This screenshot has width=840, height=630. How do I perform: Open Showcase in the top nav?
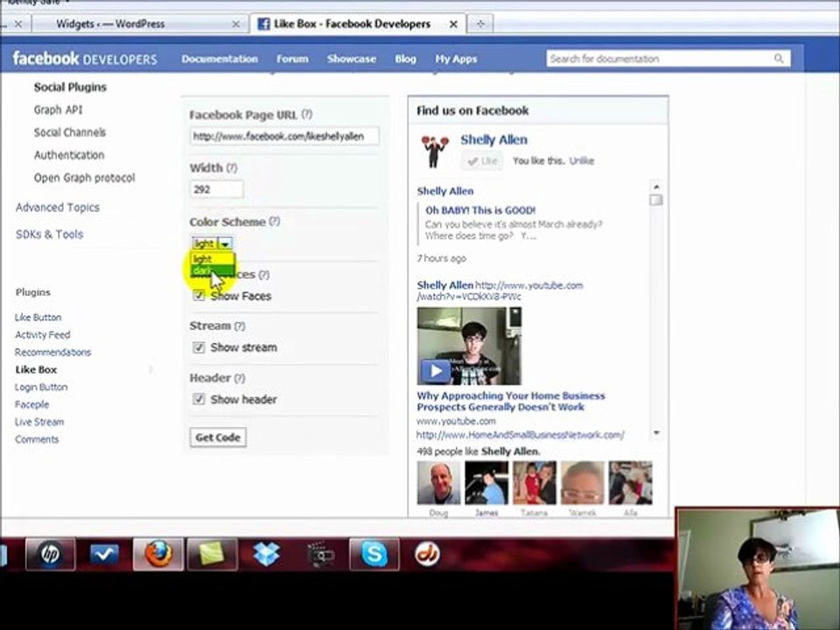(x=352, y=59)
